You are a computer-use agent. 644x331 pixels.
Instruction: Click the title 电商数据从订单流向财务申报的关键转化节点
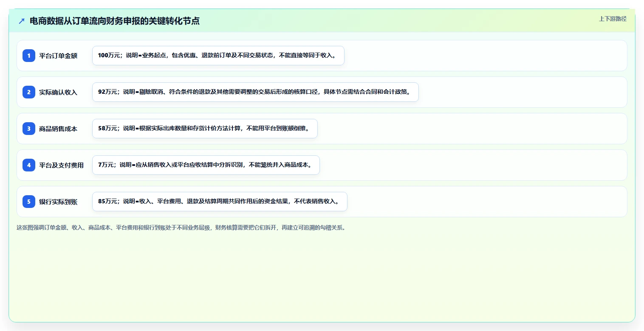(115, 21)
